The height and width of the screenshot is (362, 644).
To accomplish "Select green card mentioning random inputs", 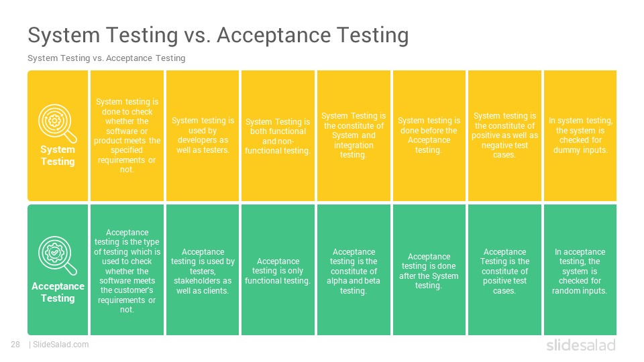I will pyautogui.click(x=580, y=269).
